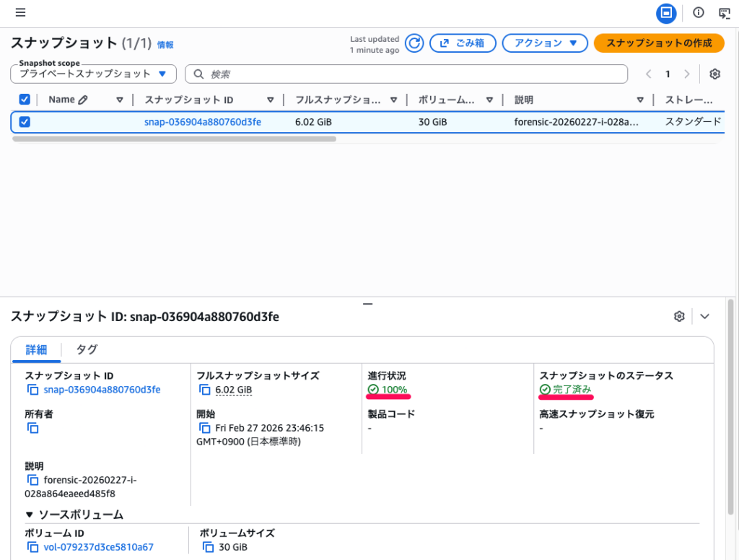The width and height of the screenshot is (739, 560).
Task: Copy the volume ID vol-079237d3ce5810a67
Action: click(32, 547)
